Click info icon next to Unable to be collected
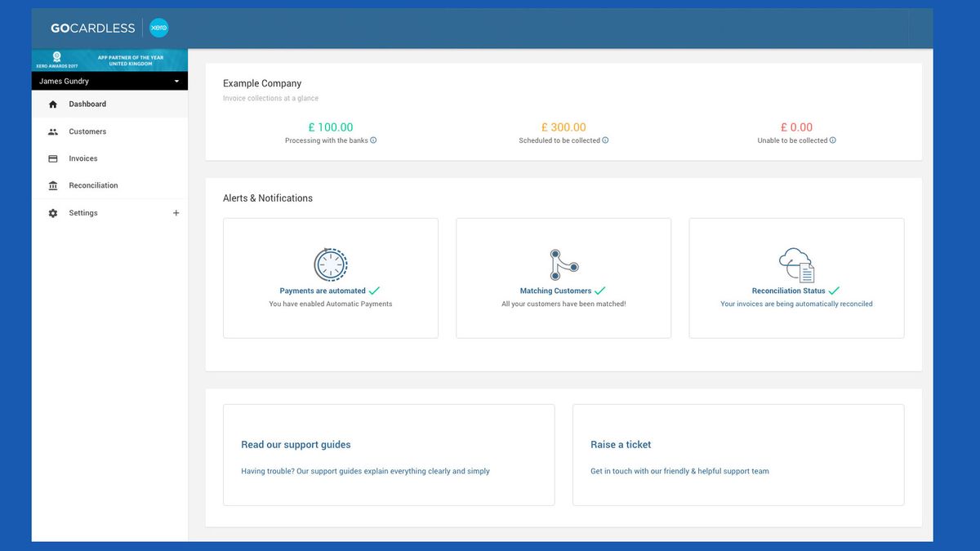The image size is (980, 551). [x=833, y=140]
